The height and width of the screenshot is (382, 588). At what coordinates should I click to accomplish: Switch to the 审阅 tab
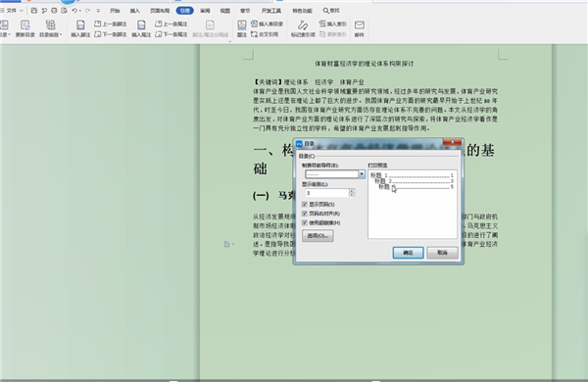pyautogui.click(x=205, y=11)
